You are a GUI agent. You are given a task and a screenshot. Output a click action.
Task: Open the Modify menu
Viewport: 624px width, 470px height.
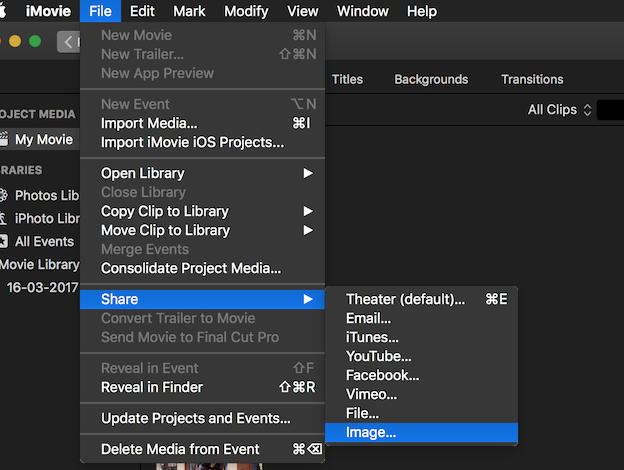tap(246, 11)
